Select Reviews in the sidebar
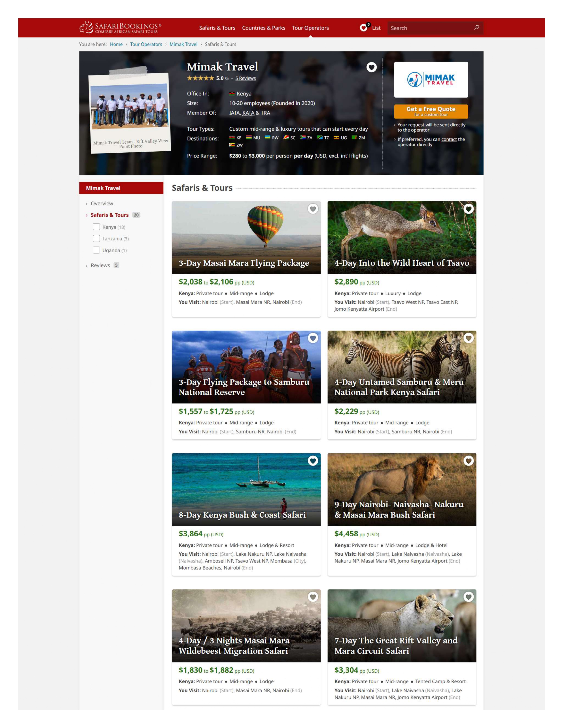The height and width of the screenshot is (728, 563). pos(100,265)
